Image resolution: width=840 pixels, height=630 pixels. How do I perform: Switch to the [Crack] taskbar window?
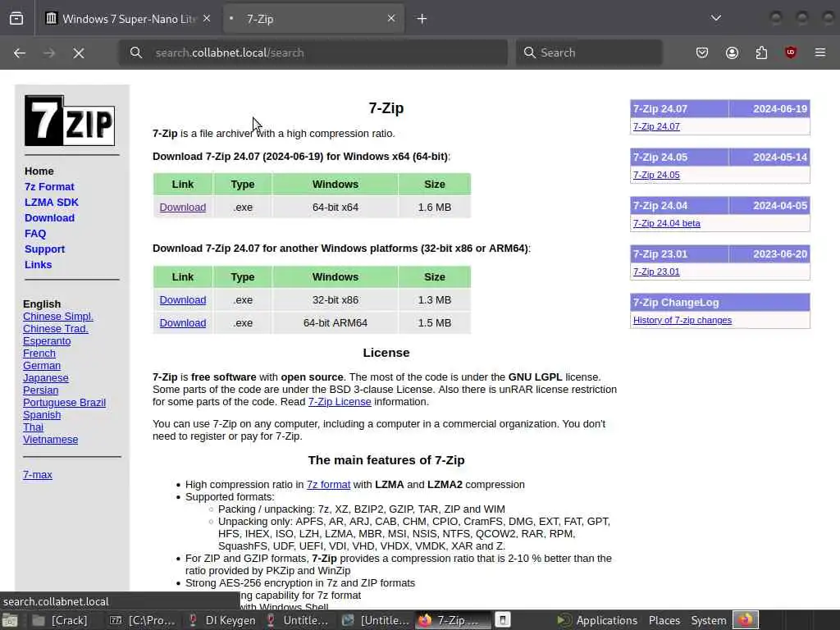pos(60,620)
